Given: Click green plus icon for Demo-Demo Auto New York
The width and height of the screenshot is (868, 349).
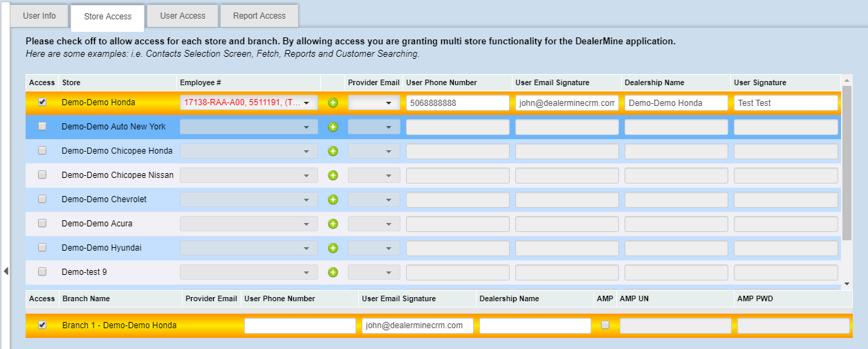Looking at the screenshot, I should pyautogui.click(x=333, y=127).
